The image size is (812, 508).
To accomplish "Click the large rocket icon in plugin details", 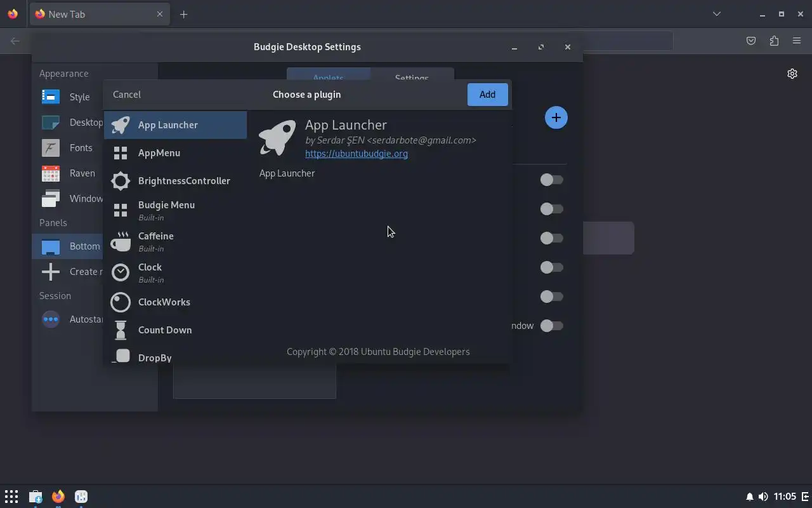I will pos(278,137).
